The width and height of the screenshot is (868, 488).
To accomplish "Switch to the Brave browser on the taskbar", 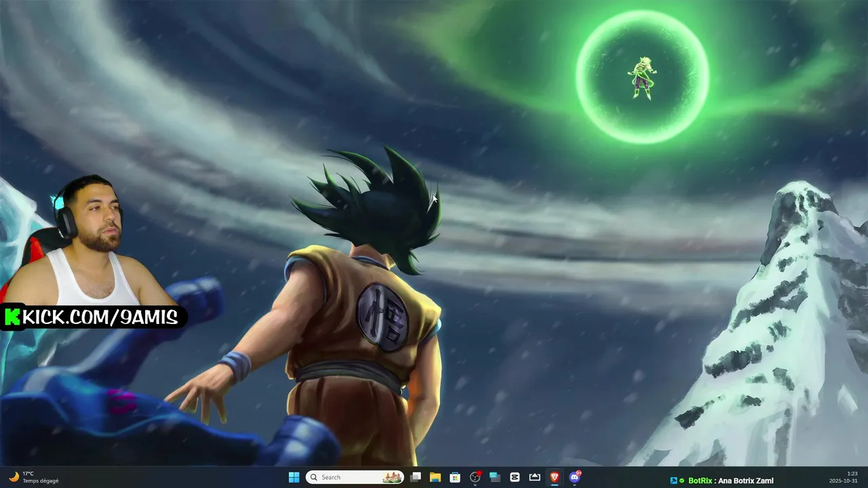I will point(555,477).
